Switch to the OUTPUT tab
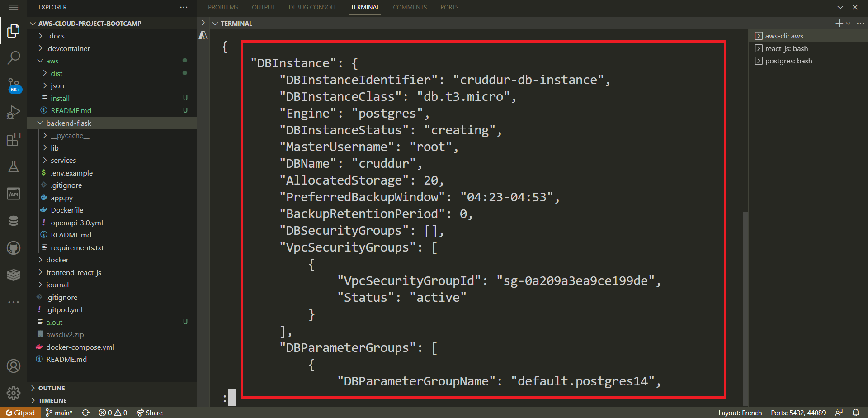868x418 pixels. 263,7
